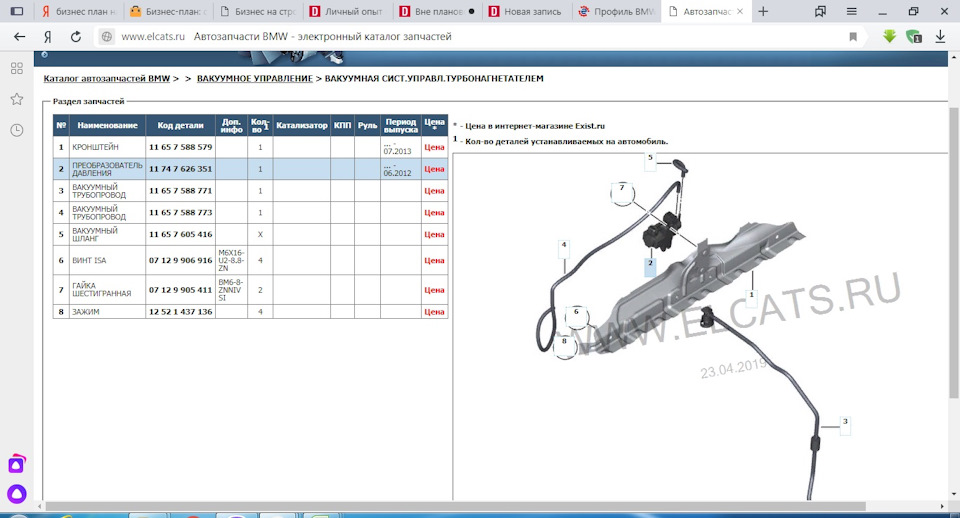Select part code 11 65 7 588 579
960x518 pixels.
[x=181, y=147]
